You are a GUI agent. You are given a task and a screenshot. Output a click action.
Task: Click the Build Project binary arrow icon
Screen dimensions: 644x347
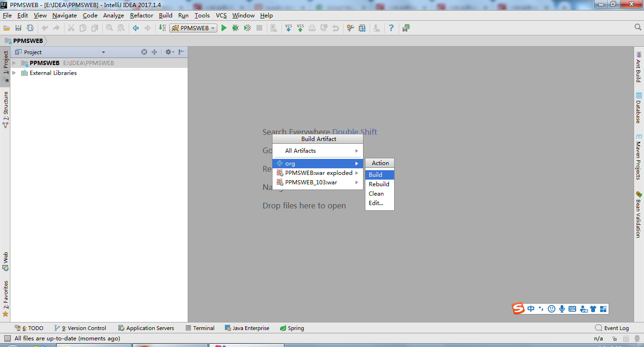click(162, 28)
